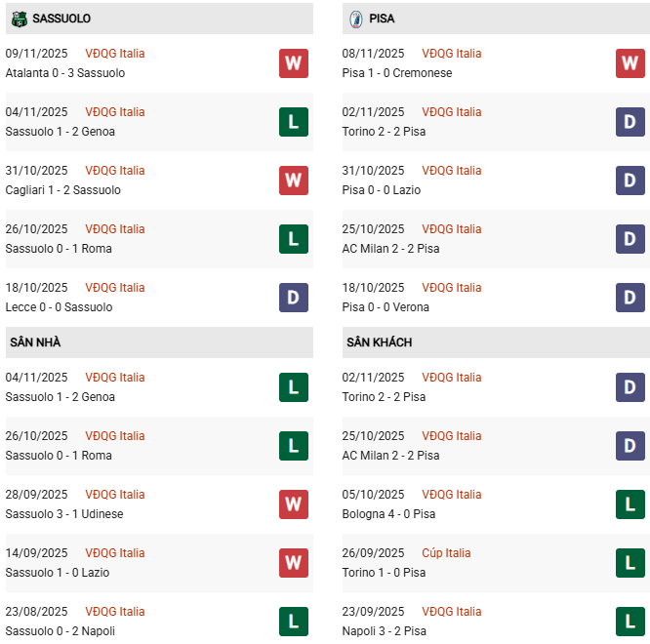Open VĐQG Italia link for 09/11/2025 match
Image resolution: width=650 pixels, height=644 pixels.
click(x=114, y=54)
